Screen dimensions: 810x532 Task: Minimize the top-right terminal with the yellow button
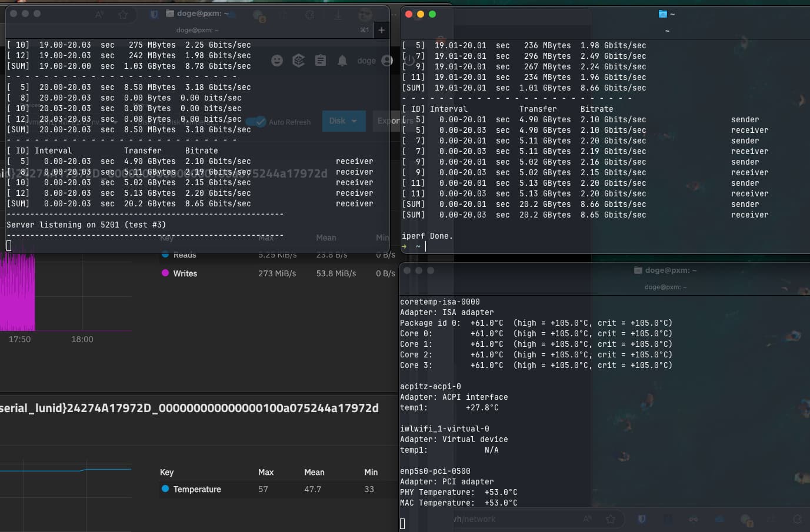pos(421,14)
